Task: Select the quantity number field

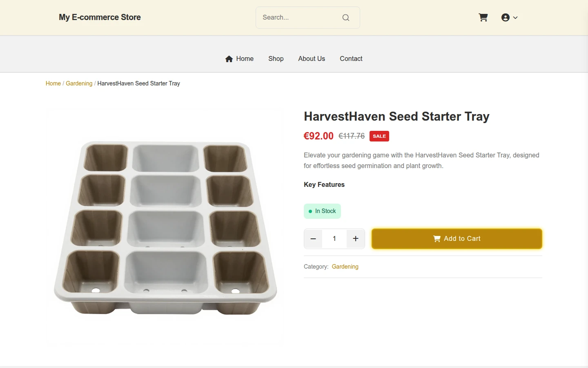Action: click(334, 239)
